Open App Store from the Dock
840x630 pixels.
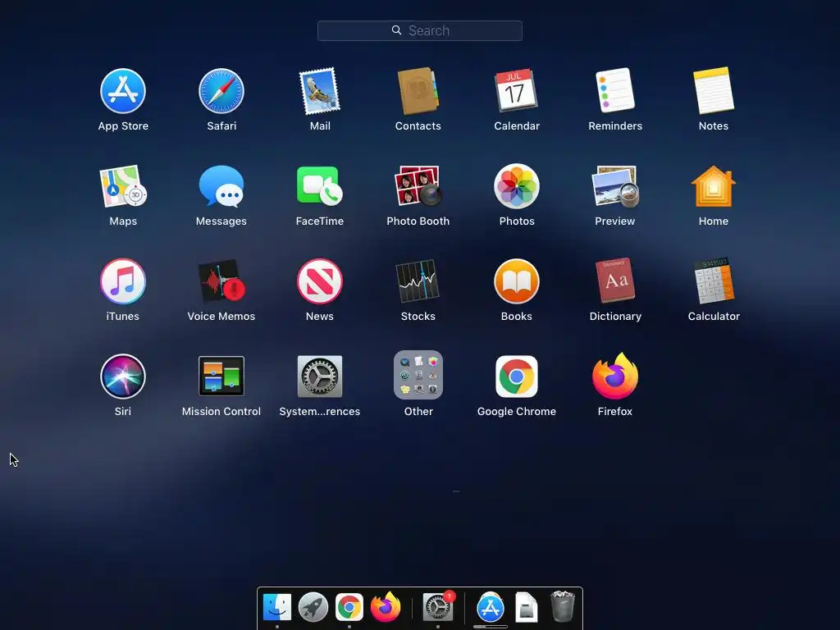[x=491, y=608]
